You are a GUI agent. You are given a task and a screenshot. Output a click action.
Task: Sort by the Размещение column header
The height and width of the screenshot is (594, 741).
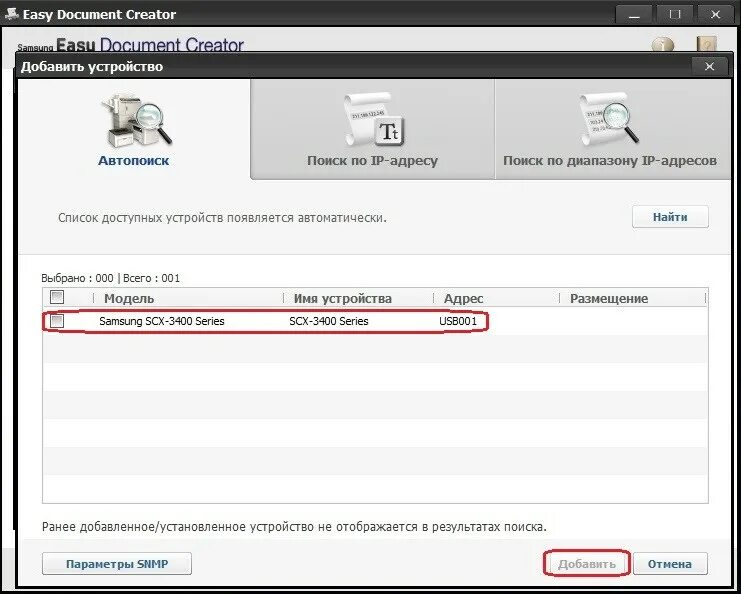[609, 299]
